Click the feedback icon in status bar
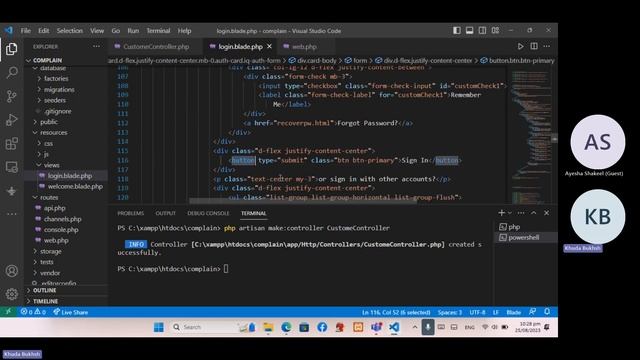The width and height of the screenshot is (640, 360). click(x=533, y=312)
